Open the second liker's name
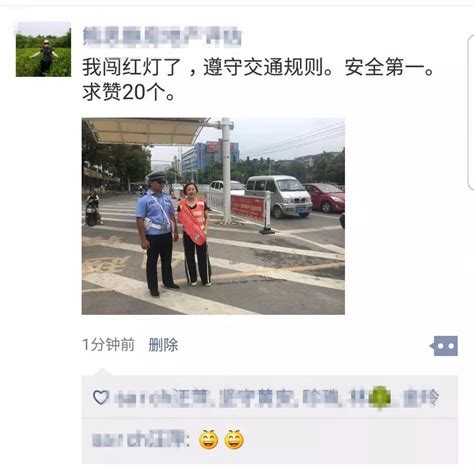 [x=258, y=398]
